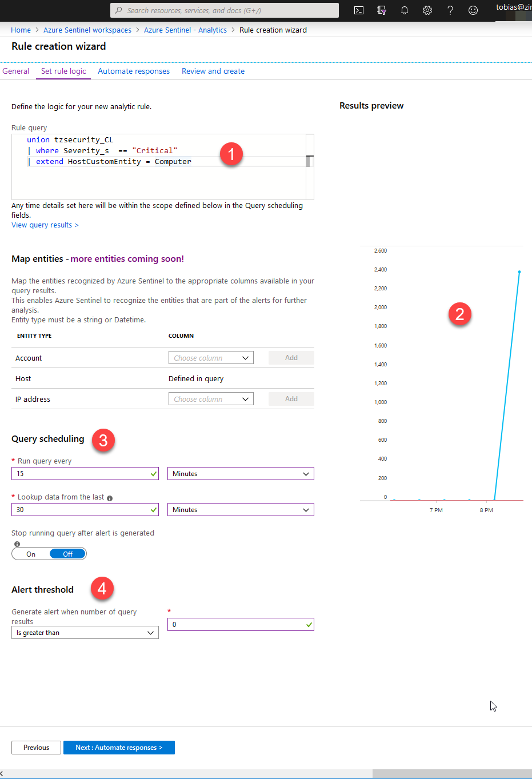The height and width of the screenshot is (779, 532).
Task: Click the info icon beside Lookup data
Action: click(110, 498)
